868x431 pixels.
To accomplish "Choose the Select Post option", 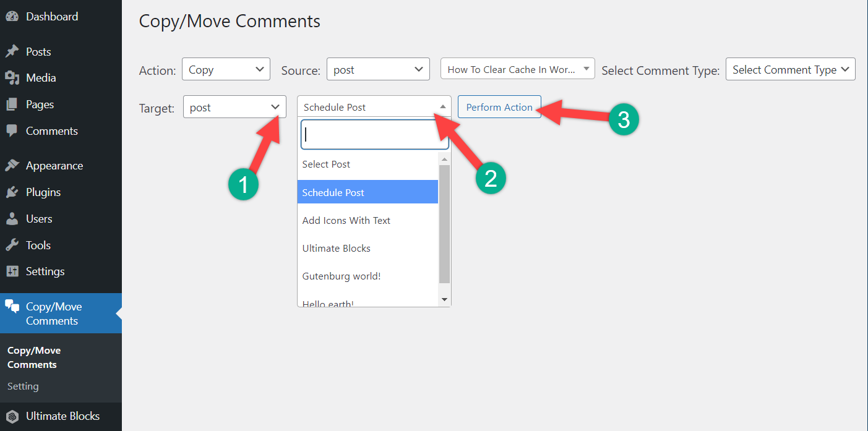I will (367, 164).
